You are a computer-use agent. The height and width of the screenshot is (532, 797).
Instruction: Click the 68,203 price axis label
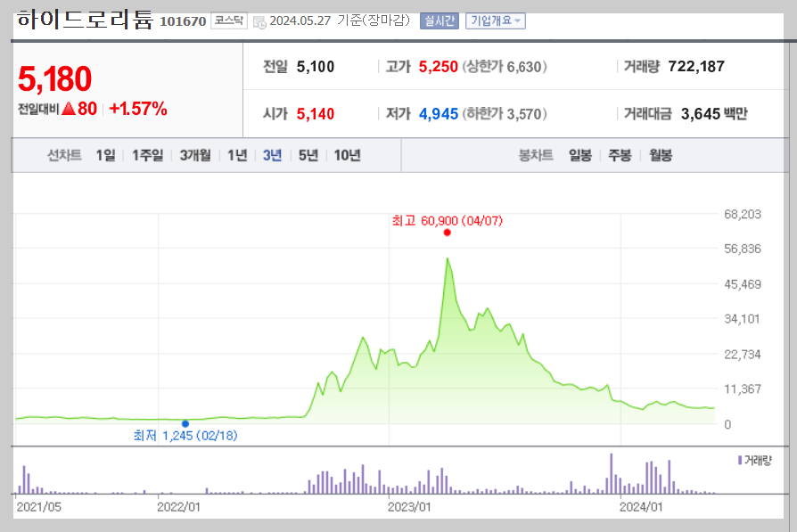tap(743, 215)
